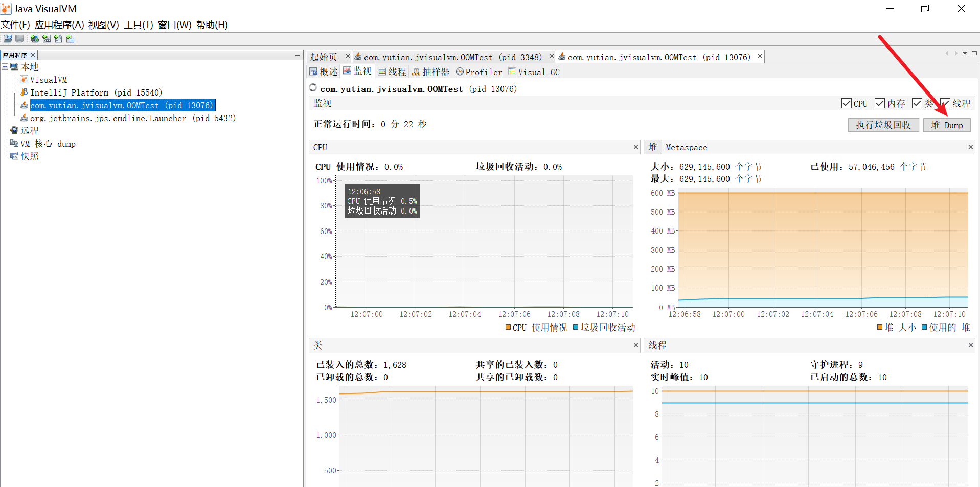Switch to the Visual GC tab
Viewport: 980px width, 487px height.
[534, 72]
